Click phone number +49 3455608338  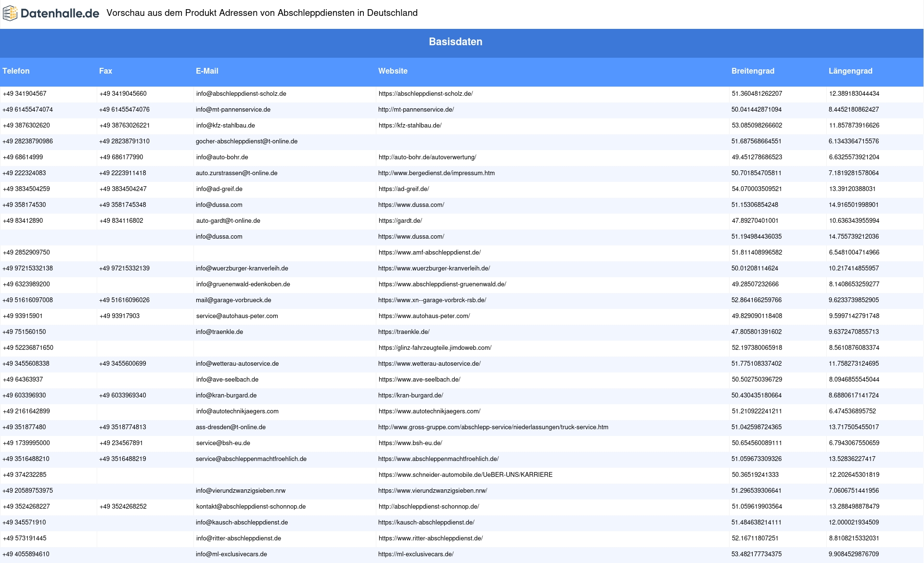point(26,364)
